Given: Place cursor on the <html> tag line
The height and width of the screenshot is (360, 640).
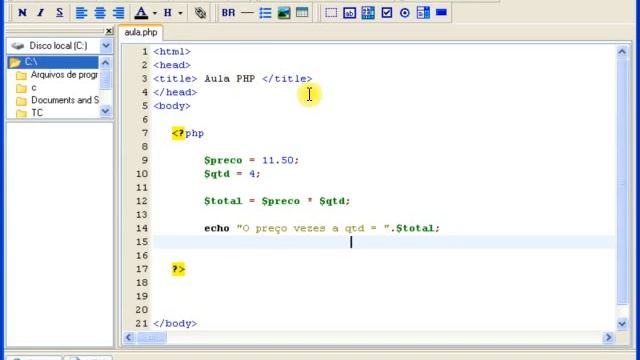Looking at the screenshot, I should click(x=172, y=52).
